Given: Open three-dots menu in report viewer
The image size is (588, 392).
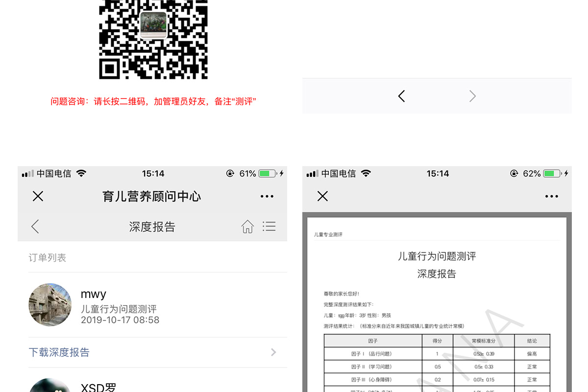Looking at the screenshot, I should coord(552,196).
